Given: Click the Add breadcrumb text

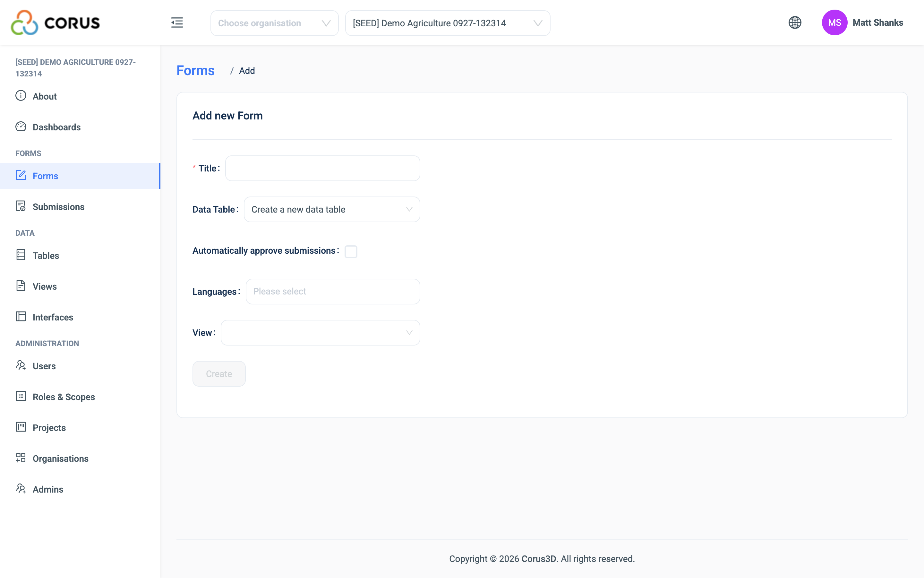Looking at the screenshot, I should coord(247,71).
